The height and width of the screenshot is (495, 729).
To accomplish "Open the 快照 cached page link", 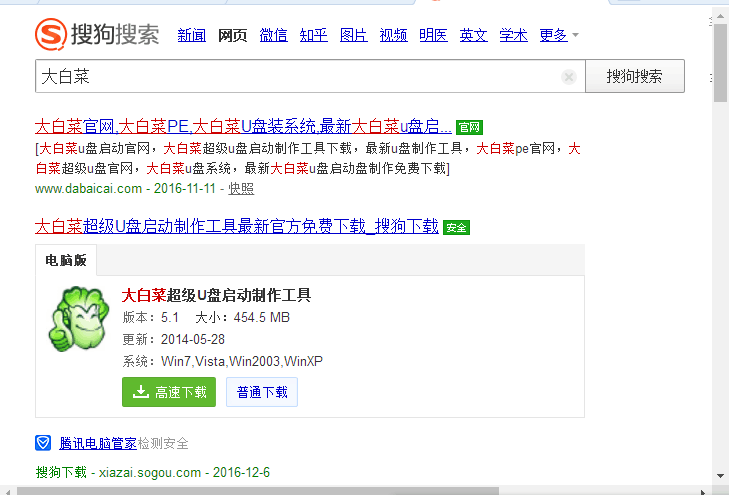I will point(241,188).
